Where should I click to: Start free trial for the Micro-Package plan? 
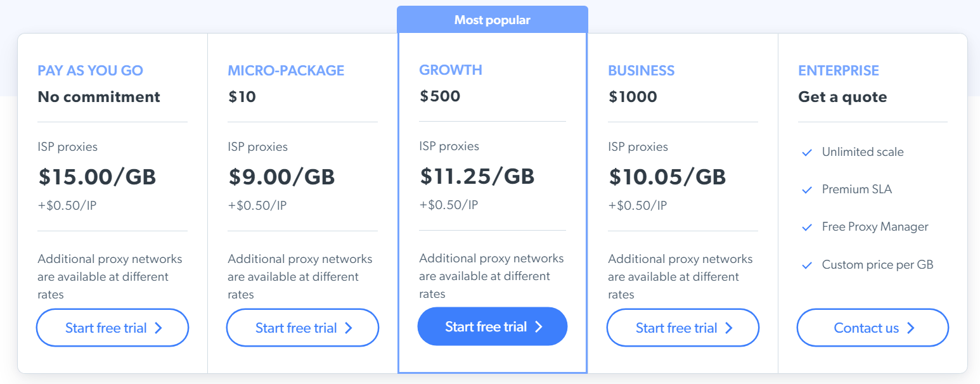302,328
